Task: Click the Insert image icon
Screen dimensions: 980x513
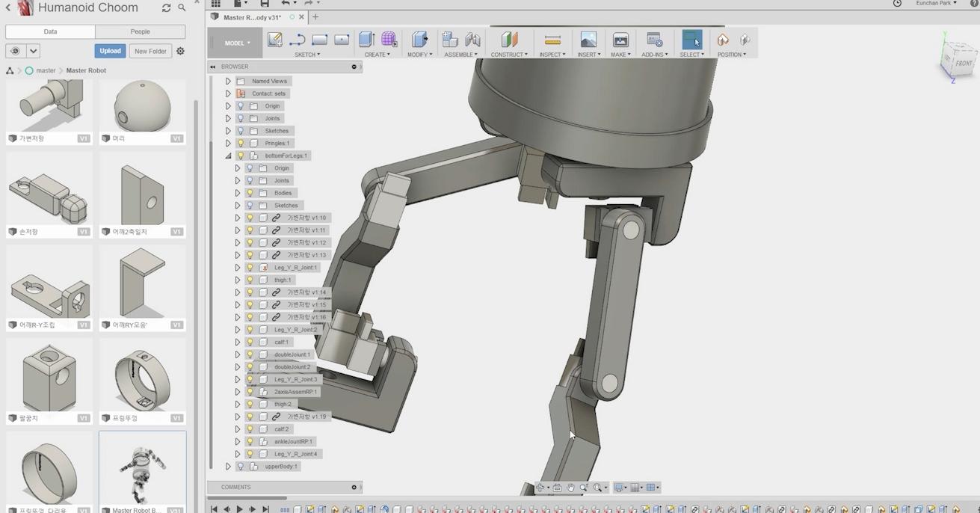Action: coord(588,40)
